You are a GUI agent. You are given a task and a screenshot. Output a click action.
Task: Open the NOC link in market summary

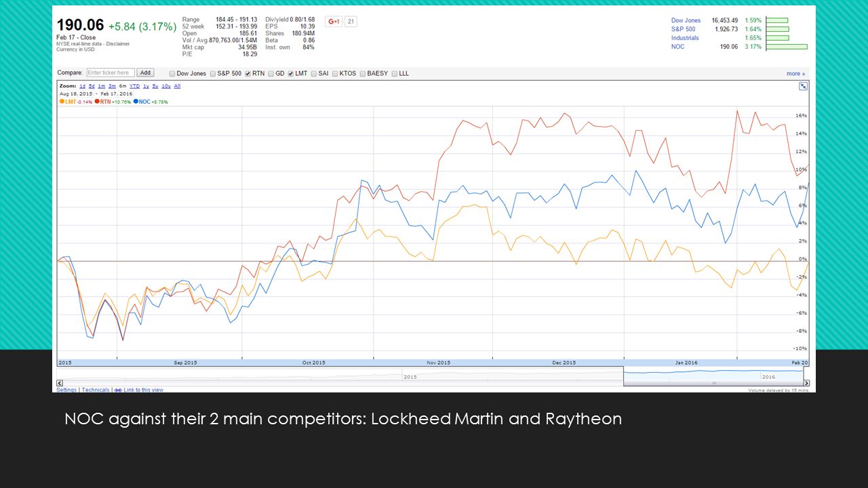tap(677, 47)
